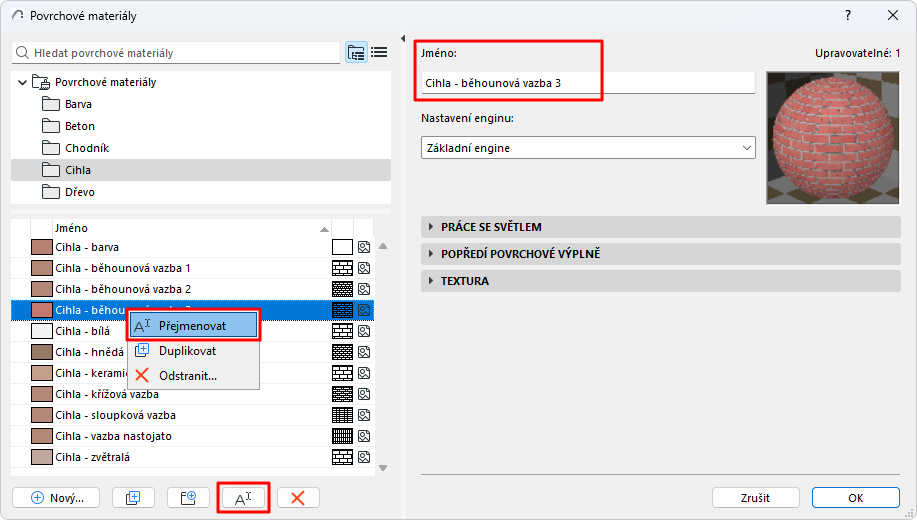Click texture icon of Cihla - křížová vazba
Screen dimensions: 917x520
pyautogui.click(x=364, y=394)
